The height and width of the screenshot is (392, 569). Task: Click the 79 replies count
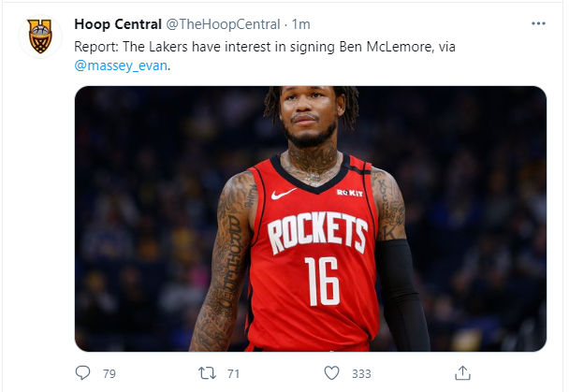[x=109, y=373]
